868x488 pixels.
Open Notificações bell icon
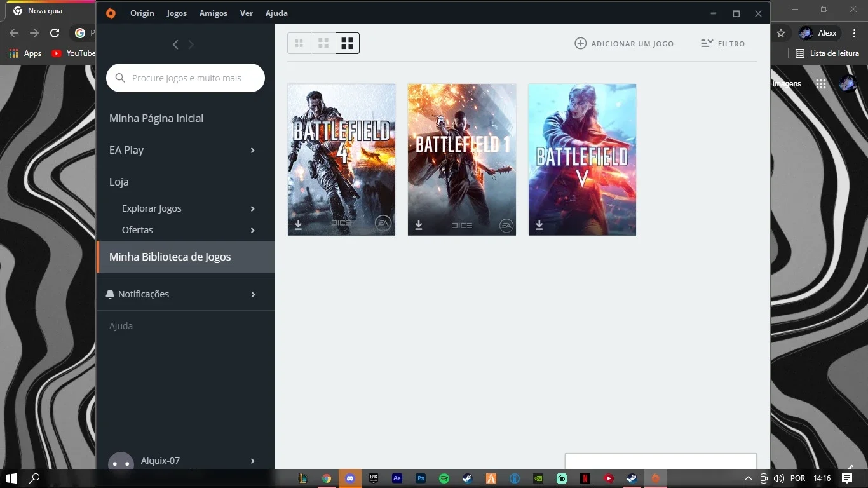[110, 294]
